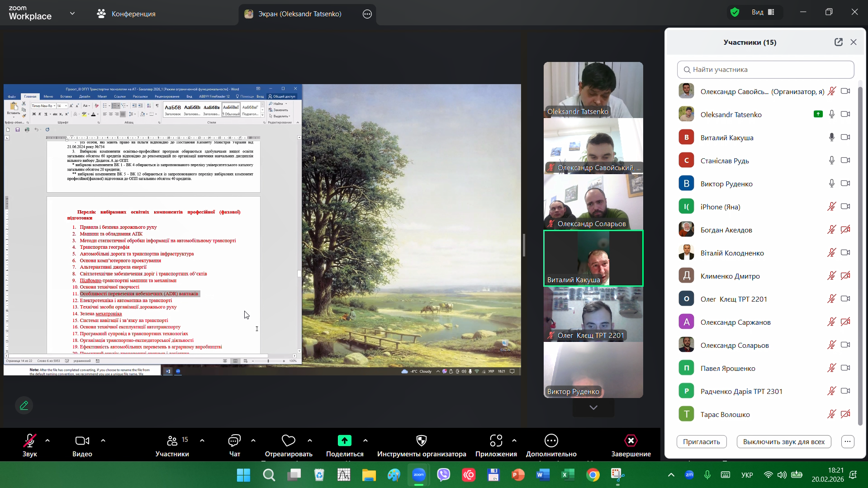Screen dimensions: 868x488
Task: Click the annotation pencil icon
Action: click(24, 405)
